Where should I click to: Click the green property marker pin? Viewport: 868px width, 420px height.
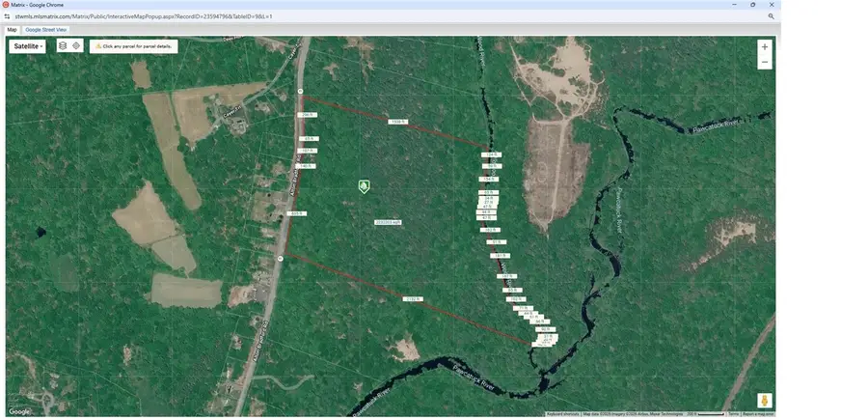[364, 185]
